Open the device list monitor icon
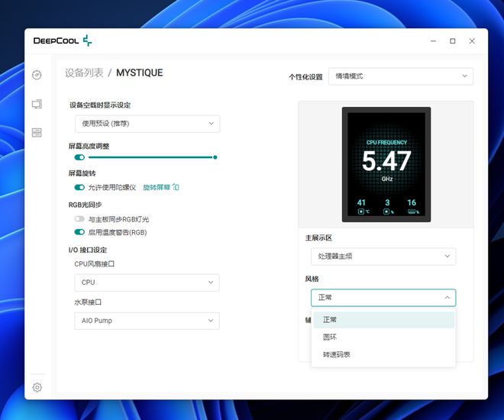The width and height of the screenshot is (504, 420). 37,104
